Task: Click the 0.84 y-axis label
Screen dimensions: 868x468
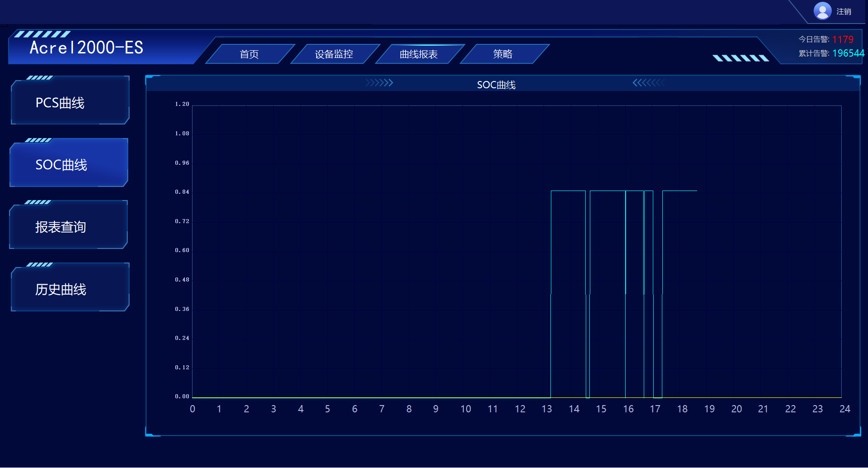Action: (x=182, y=192)
